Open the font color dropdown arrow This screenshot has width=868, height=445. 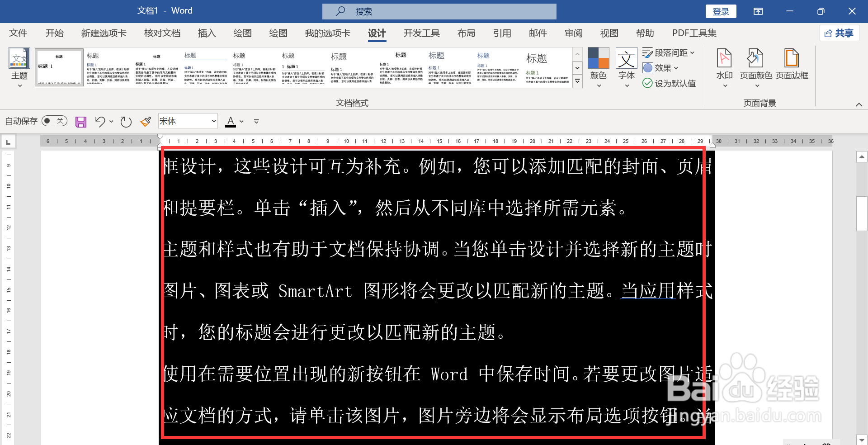click(x=241, y=121)
